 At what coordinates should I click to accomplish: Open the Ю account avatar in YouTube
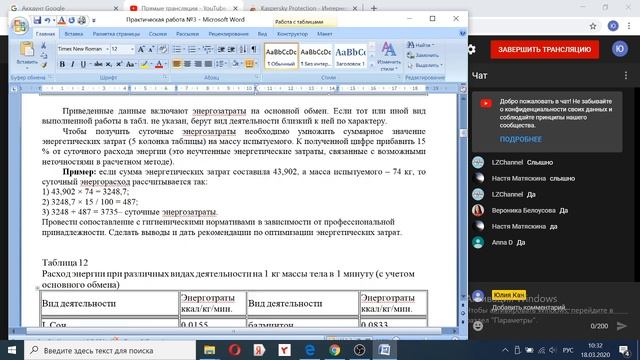click(x=620, y=49)
